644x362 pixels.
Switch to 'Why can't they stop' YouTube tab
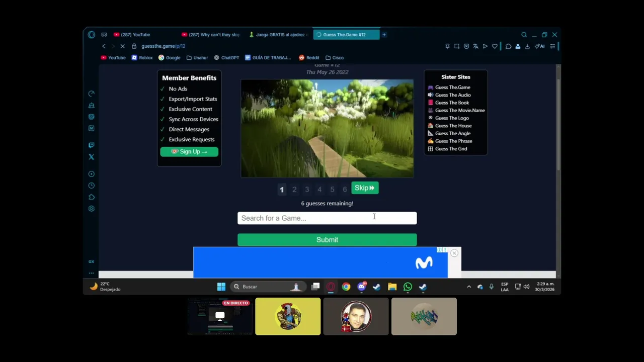click(x=211, y=35)
